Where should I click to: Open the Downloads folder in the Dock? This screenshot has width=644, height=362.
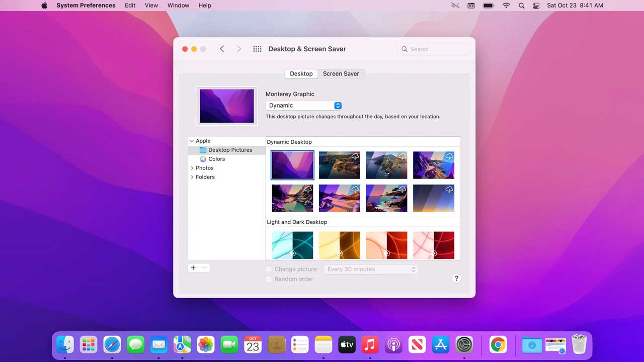point(532,344)
